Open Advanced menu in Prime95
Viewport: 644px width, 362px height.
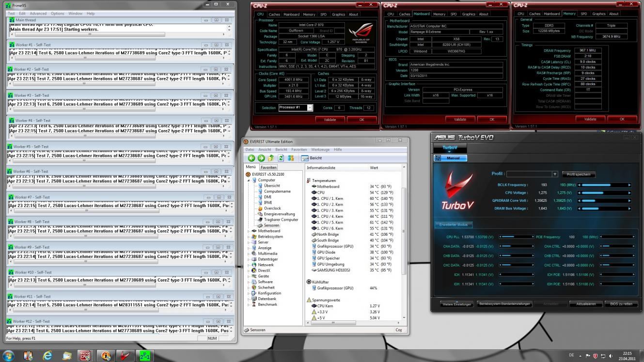tap(38, 14)
